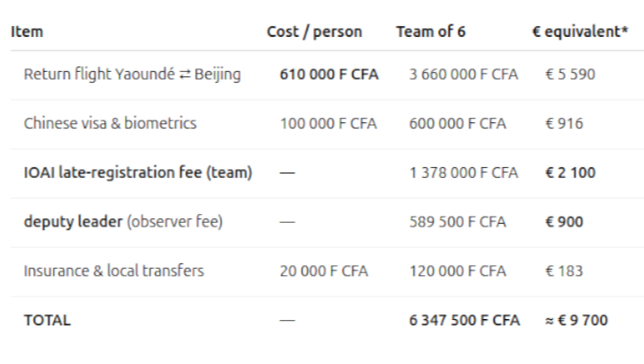Click the € equivalent* column header

pyautogui.click(x=580, y=31)
